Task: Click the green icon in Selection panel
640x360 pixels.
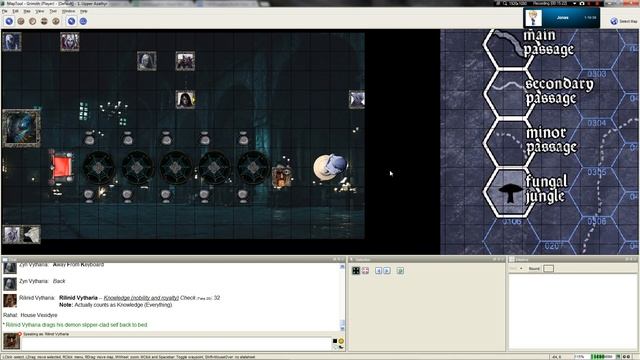Action: (x=400, y=271)
